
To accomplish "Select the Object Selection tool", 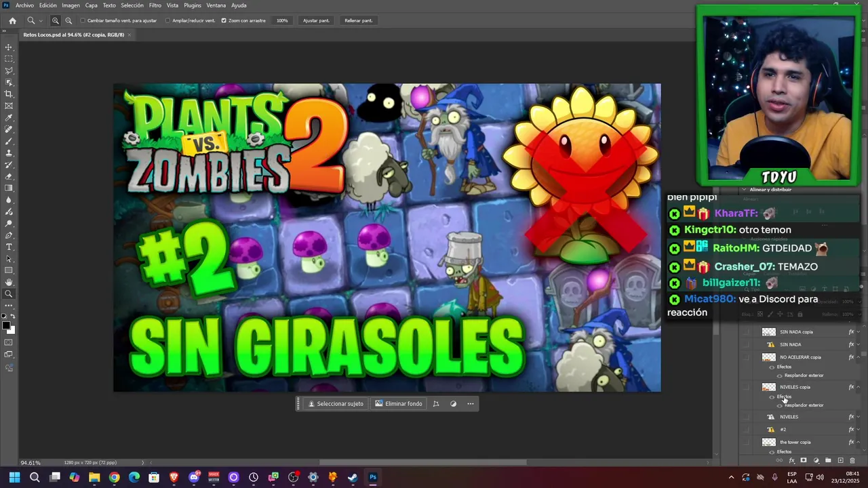I will coord(9,82).
